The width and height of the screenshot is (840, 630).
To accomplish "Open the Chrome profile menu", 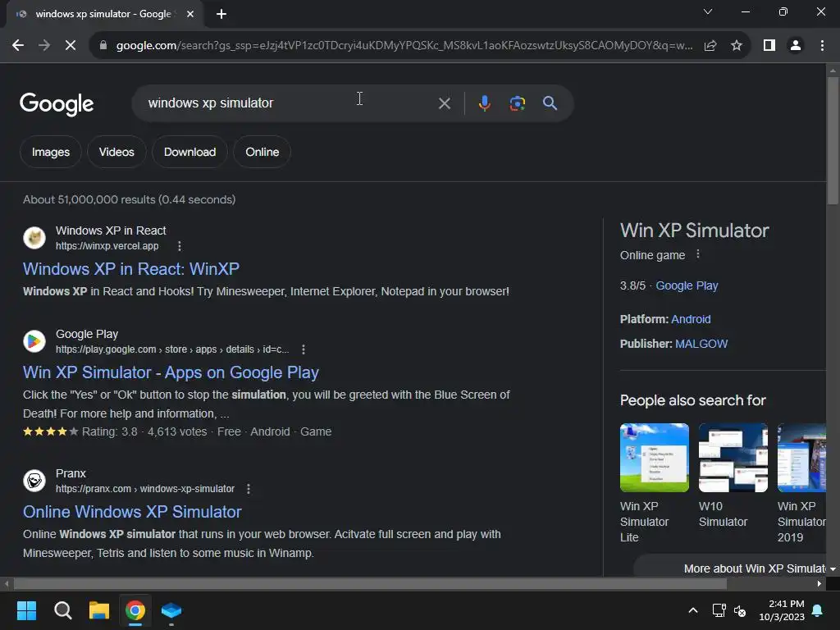I will (796, 46).
